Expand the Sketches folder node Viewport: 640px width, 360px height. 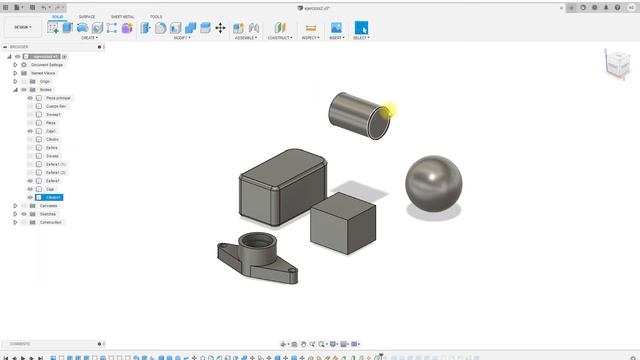pyautogui.click(x=15, y=214)
